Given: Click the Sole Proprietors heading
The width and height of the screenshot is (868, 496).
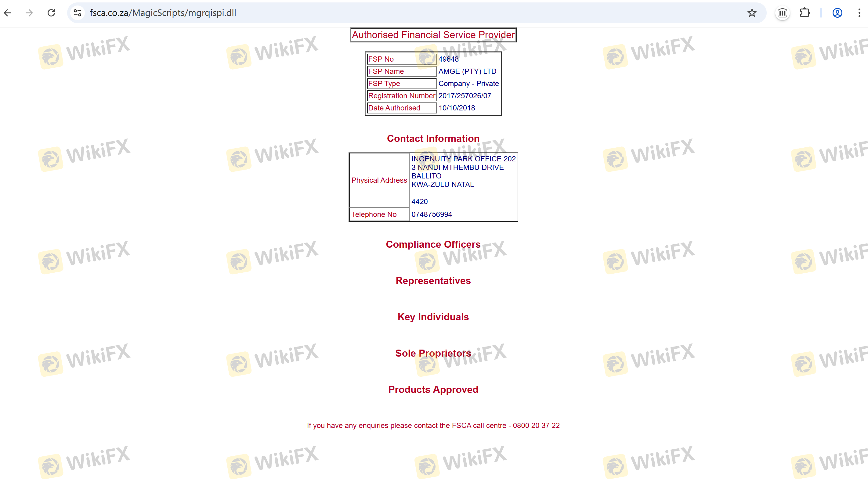Looking at the screenshot, I should [x=433, y=353].
